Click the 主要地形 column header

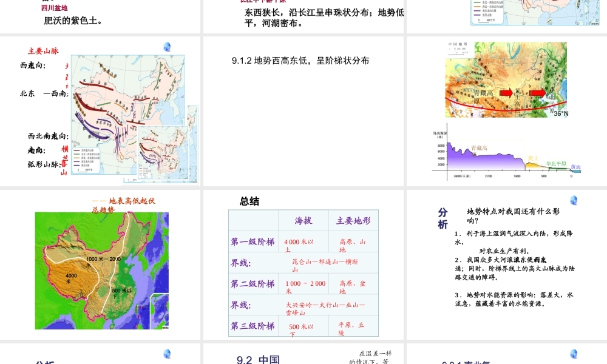(x=353, y=220)
